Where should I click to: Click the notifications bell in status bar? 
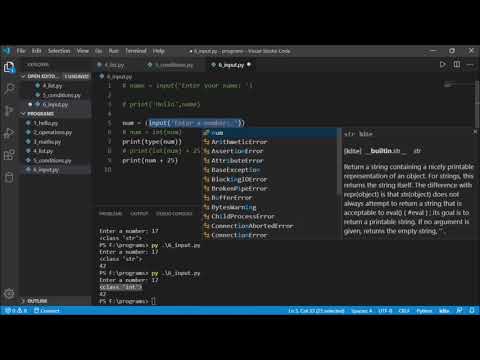(472, 311)
